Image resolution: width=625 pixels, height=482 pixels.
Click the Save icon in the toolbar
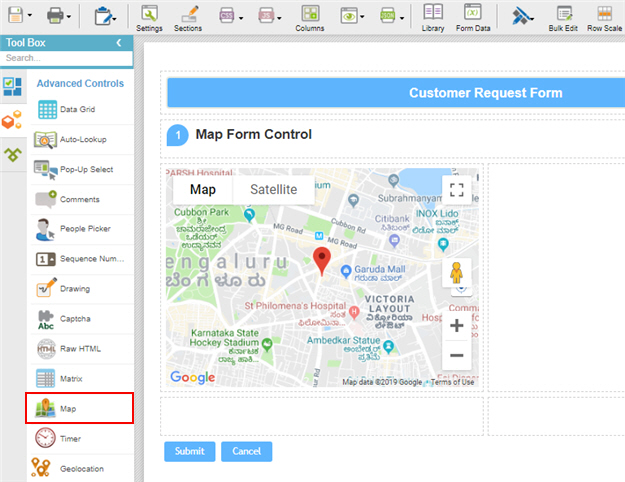(16, 15)
